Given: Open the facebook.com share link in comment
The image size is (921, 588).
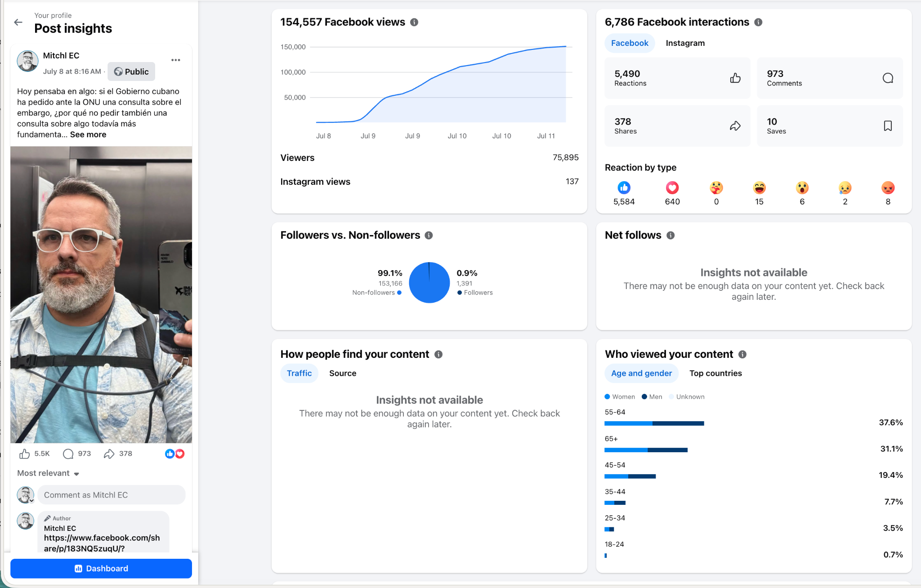Looking at the screenshot, I should coord(102,543).
